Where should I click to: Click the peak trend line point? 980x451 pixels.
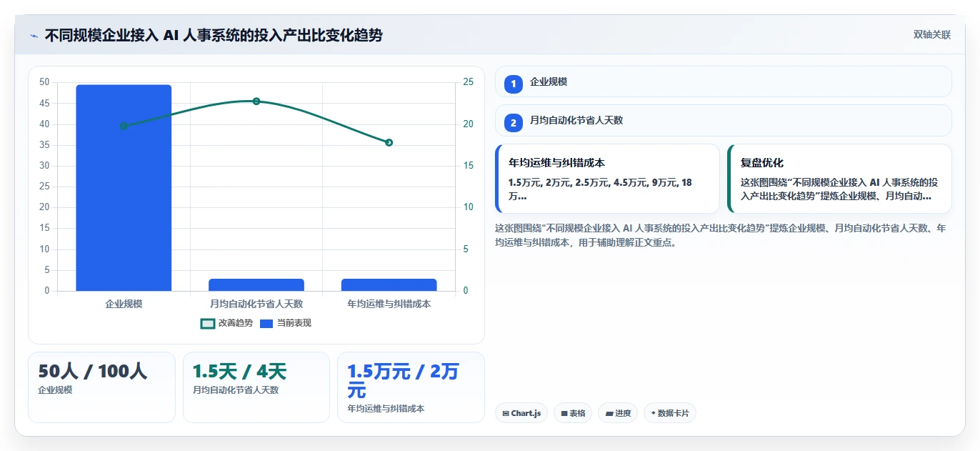[256, 101]
